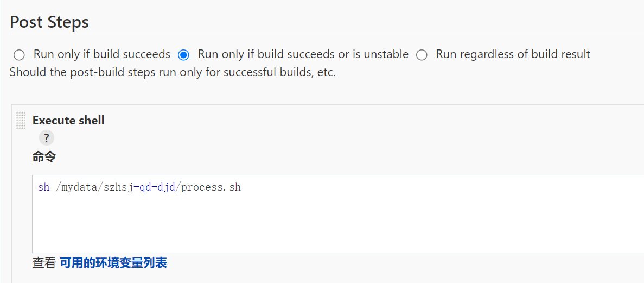Click the "Post Steps" section heading
Screen dimensions: 644x283
pos(49,22)
